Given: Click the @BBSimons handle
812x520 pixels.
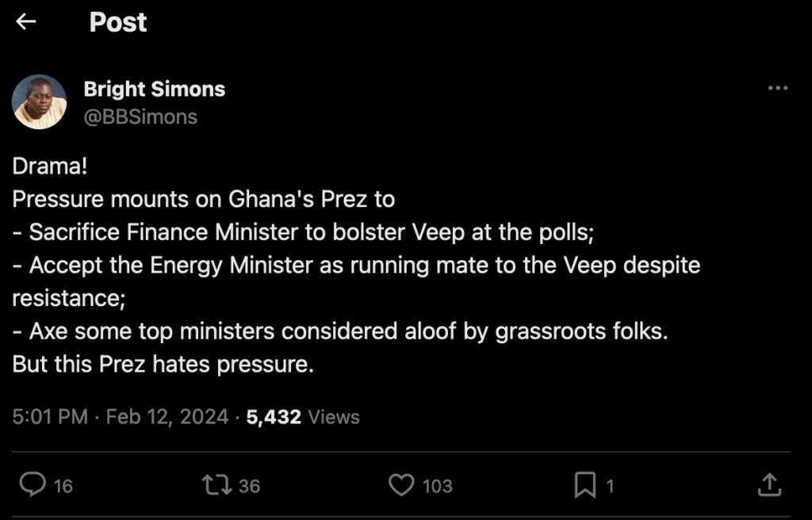Looking at the screenshot, I should coord(140,117).
